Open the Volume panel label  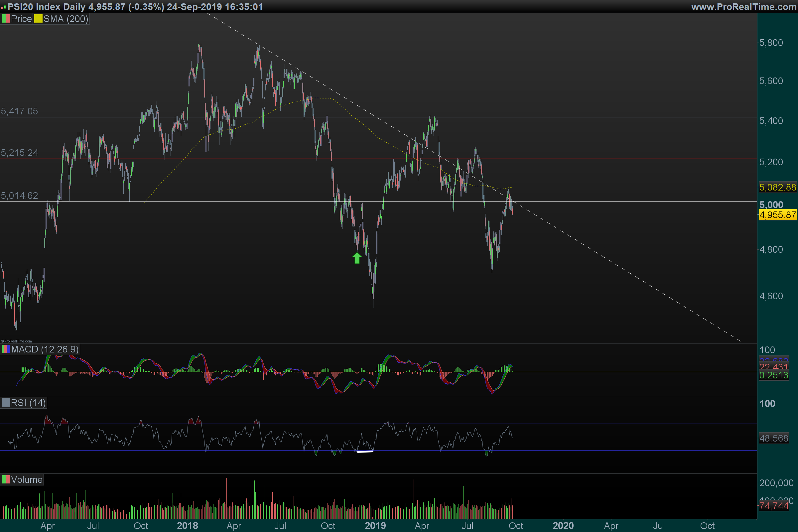pyautogui.click(x=27, y=479)
